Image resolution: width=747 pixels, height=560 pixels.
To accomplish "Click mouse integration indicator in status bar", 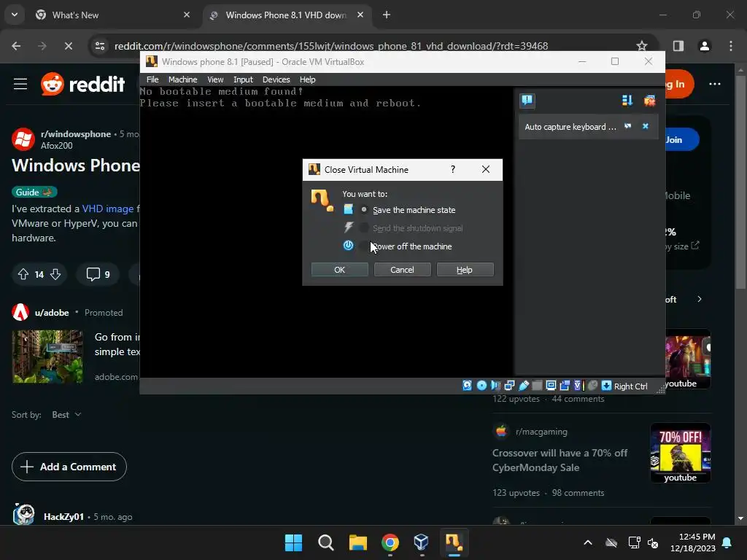I will click(x=592, y=385).
